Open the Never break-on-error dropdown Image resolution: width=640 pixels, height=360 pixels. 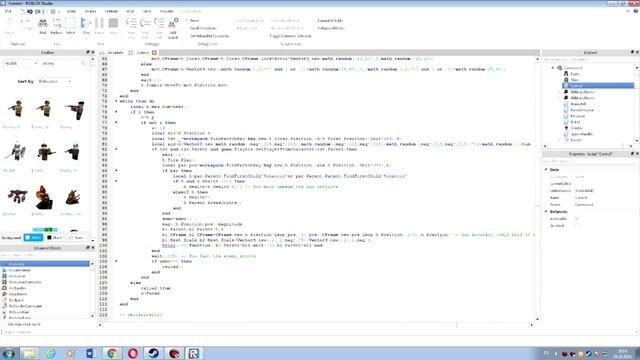(195, 20)
